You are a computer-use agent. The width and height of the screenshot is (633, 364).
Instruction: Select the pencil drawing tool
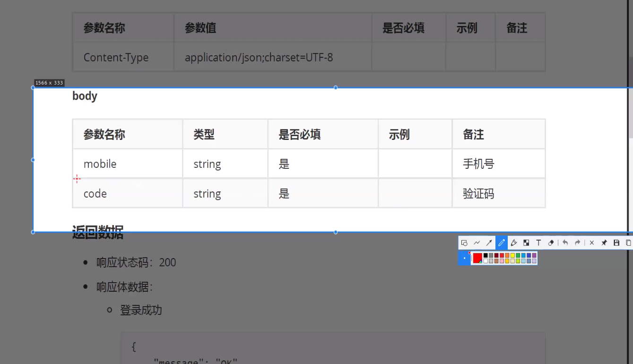pyautogui.click(x=502, y=243)
